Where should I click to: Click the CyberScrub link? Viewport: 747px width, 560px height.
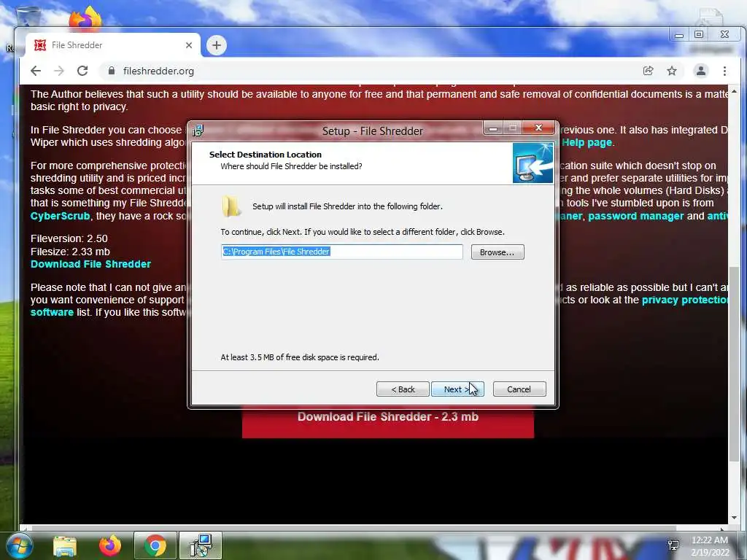tap(60, 216)
